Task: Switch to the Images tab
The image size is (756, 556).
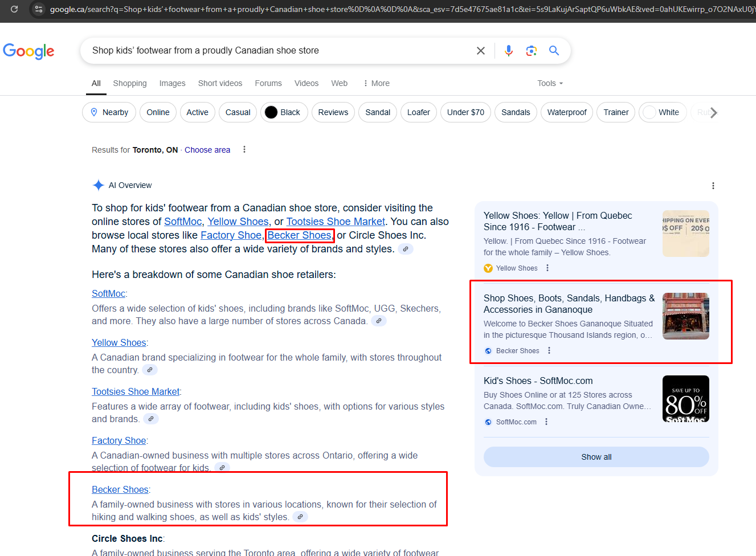Action: click(172, 83)
